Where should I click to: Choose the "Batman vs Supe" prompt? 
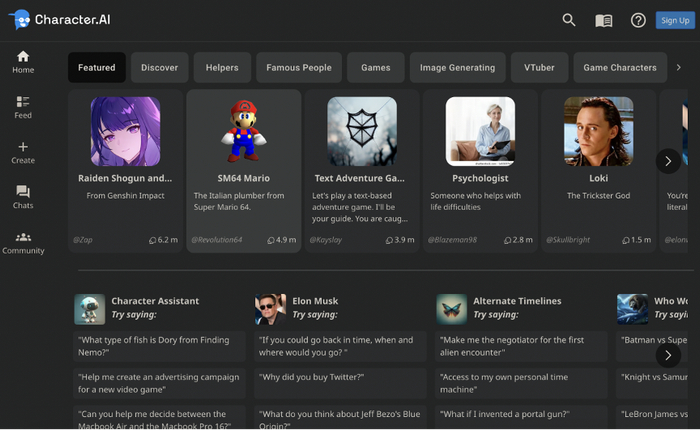(x=652, y=346)
